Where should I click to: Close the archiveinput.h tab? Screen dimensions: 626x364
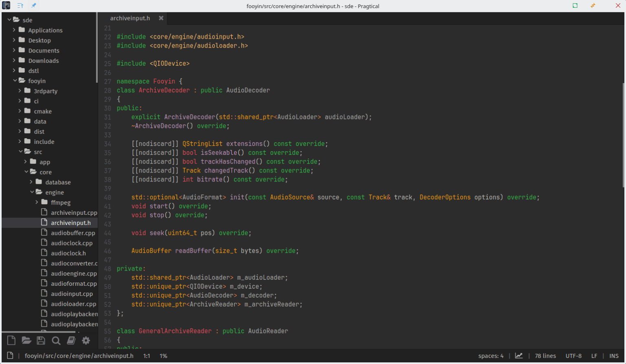[161, 18]
